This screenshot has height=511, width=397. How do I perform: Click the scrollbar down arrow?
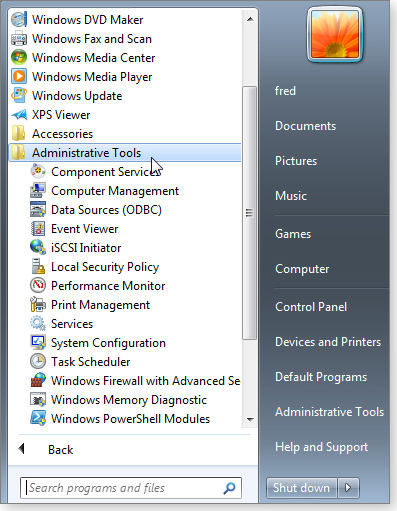(250, 419)
